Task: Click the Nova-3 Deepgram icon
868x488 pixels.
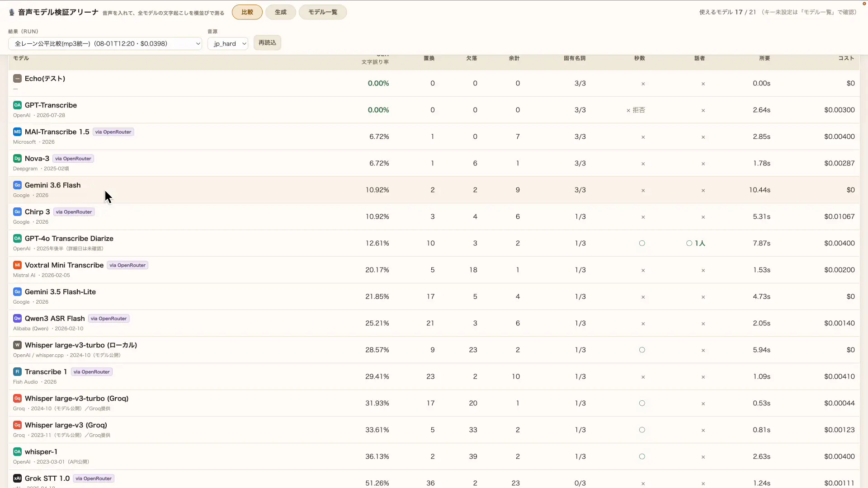Action: click(17, 159)
